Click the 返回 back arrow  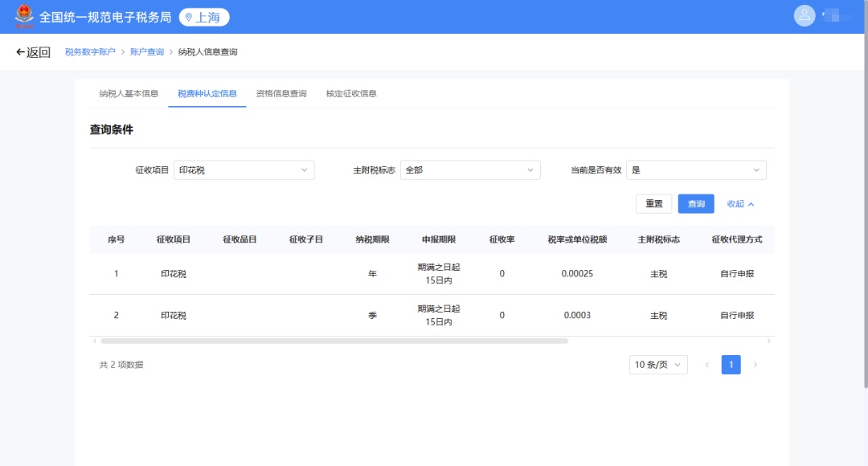[x=33, y=52]
